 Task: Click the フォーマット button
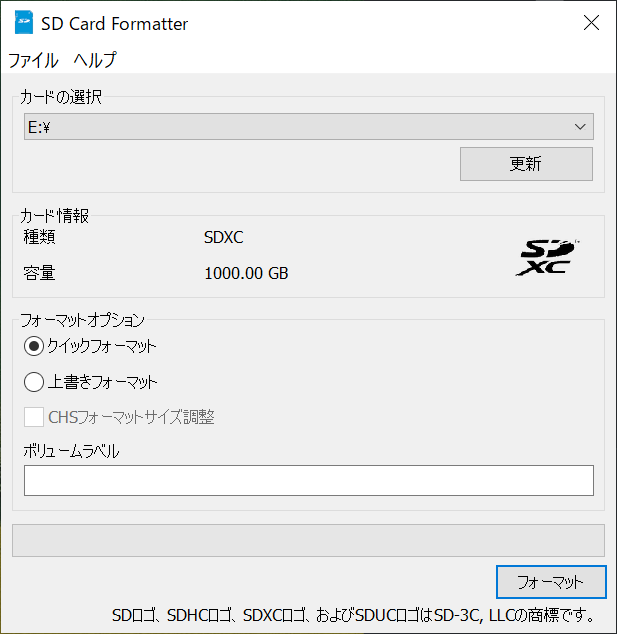(551, 582)
